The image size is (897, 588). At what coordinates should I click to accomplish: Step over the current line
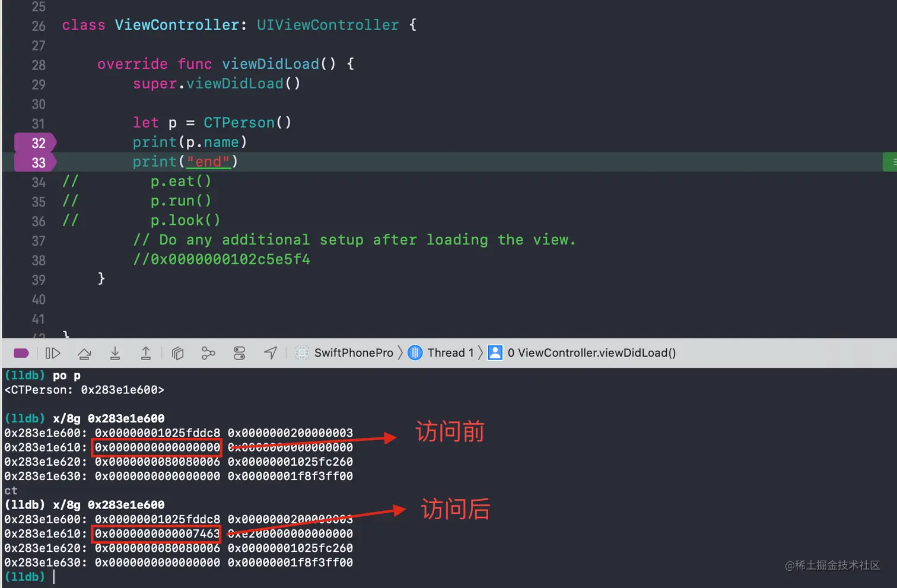[84, 353]
